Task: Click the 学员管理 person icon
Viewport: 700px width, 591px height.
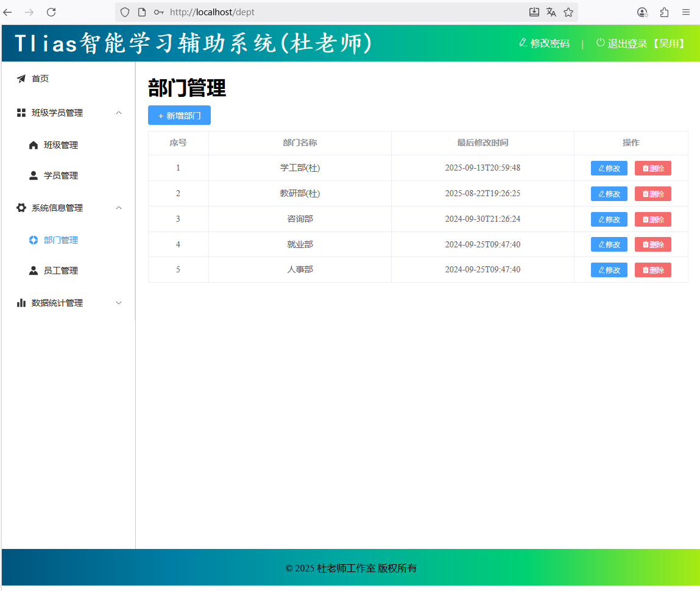Action: 34,175
